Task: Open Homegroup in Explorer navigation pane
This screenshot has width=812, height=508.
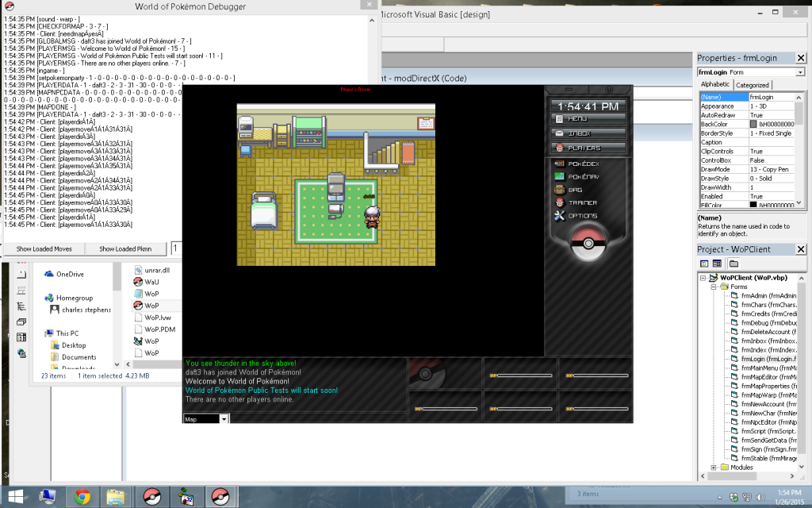Action: tap(69, 298)
